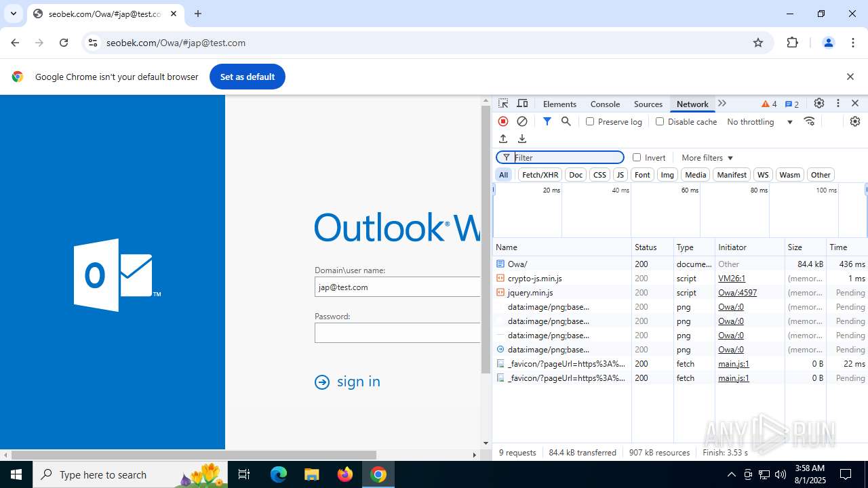Enable Disable cache checkbox
This screenshot has height=488, width=868.
pos(660,121)
